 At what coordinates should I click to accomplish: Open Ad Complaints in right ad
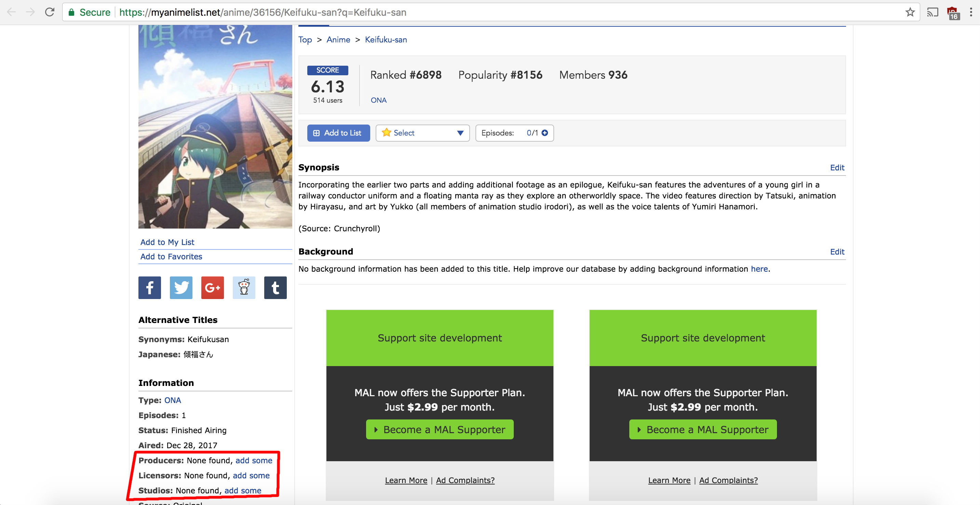728,480
